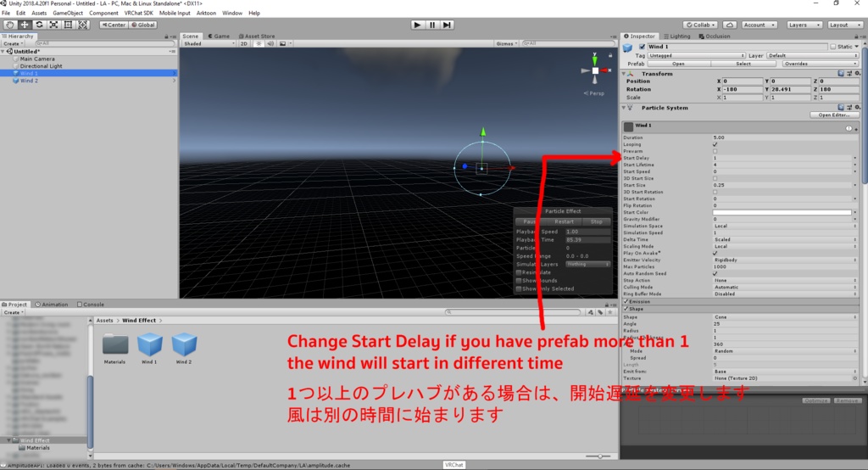Click search by label tag icon
The width and height of the screenshot is (868, 470).
(x=600, y=312)
